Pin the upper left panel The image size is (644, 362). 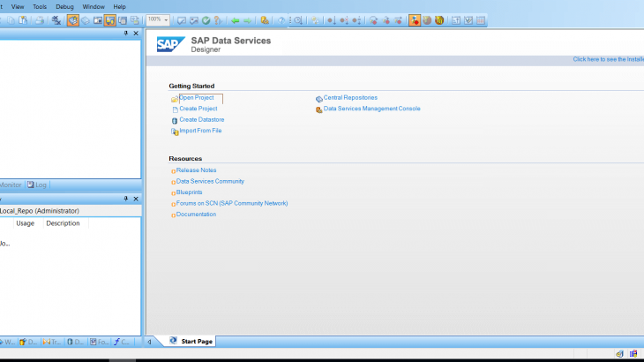pos(126,33)
